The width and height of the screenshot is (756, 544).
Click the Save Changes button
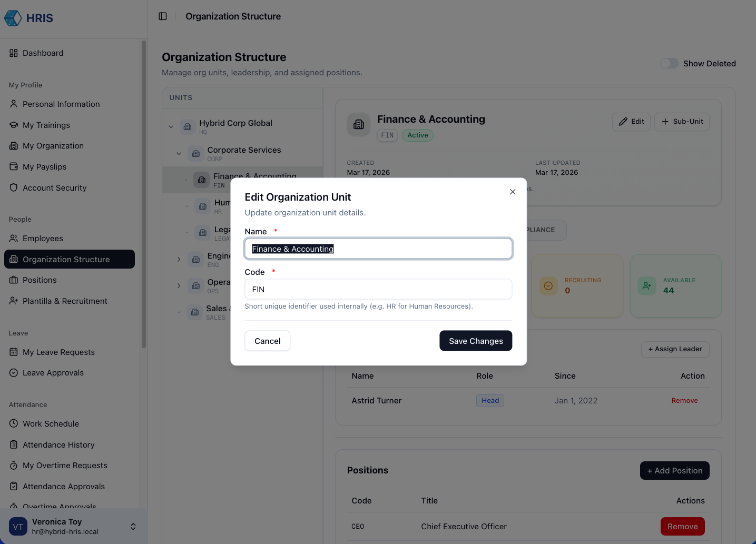click(x=476, y=341)
